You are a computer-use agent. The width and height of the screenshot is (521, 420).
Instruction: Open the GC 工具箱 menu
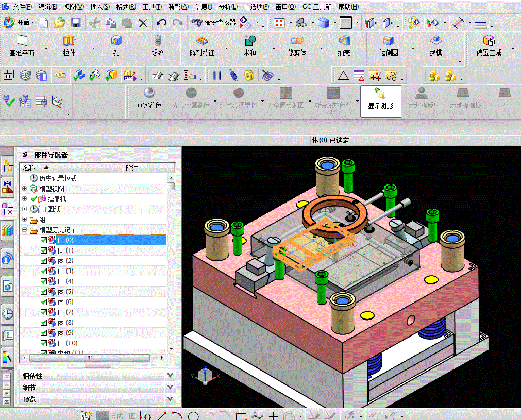tap(317, 7)
